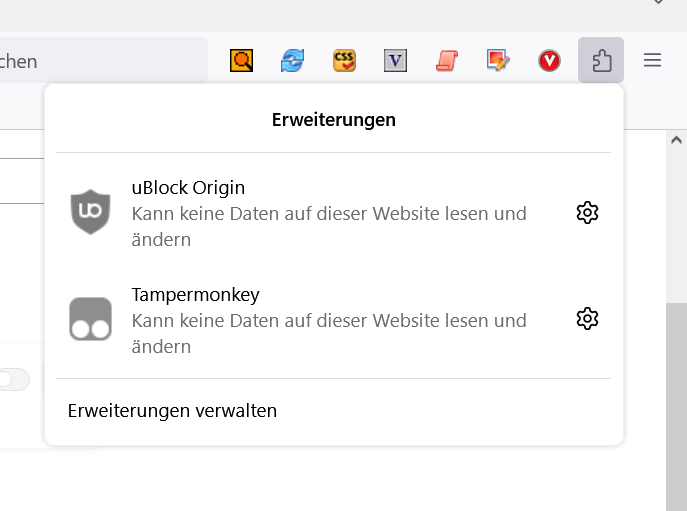The width and height of the screenshot is (687, 511).
Task: Click the blue sync arrows extension icon
Action: (293, 61)
